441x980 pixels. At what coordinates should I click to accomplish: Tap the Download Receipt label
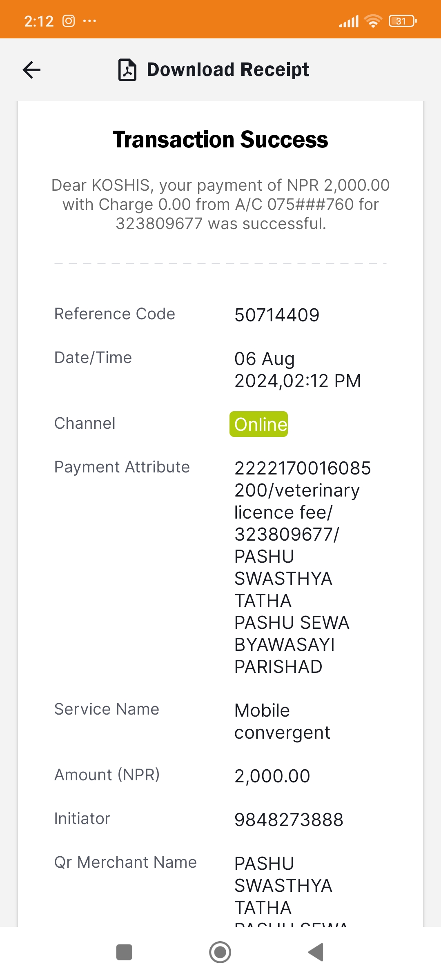[228, 69]
